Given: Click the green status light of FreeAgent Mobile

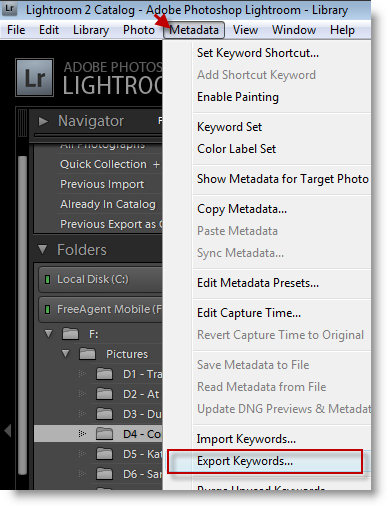Looking at the screenshot, I should (48, 309).
